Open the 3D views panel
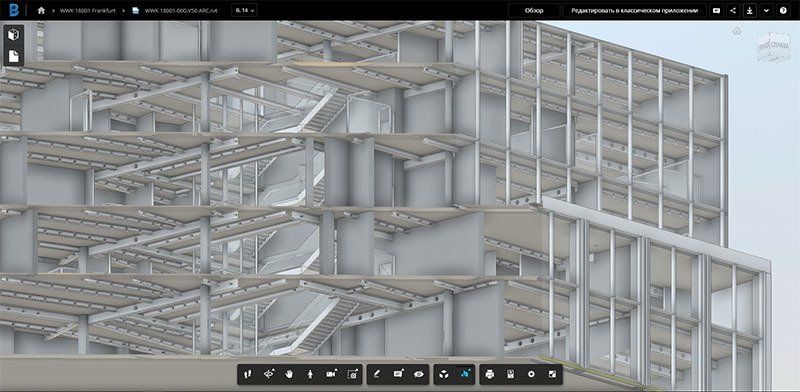This screenshot has width=800, height=392. coord(14,35)
